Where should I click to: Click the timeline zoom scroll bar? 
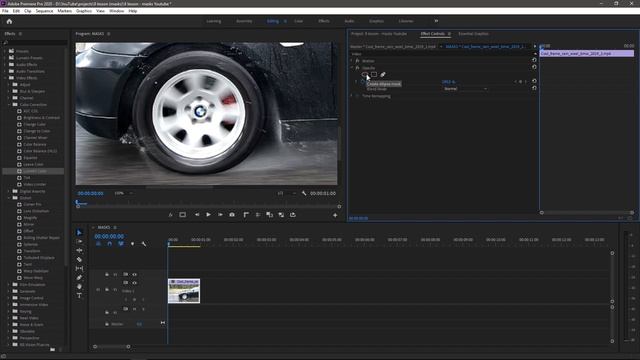[111, 347]
